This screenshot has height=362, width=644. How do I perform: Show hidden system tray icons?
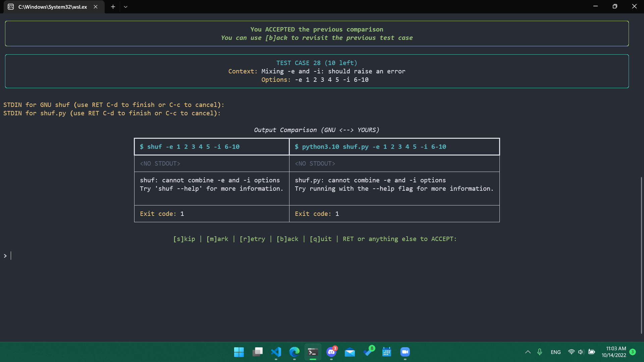(x=528, y=352)
